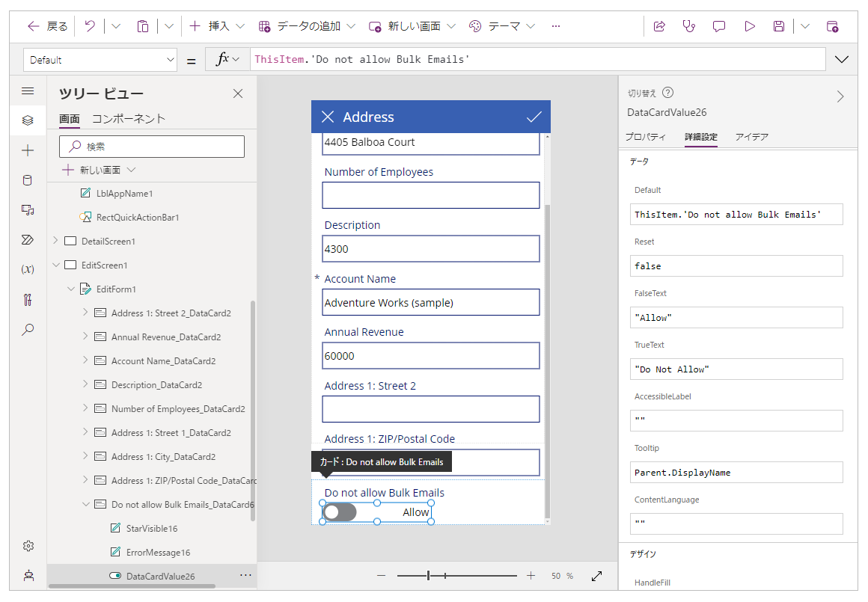
Task: Click the save disk icon
Action: (779, 26)
